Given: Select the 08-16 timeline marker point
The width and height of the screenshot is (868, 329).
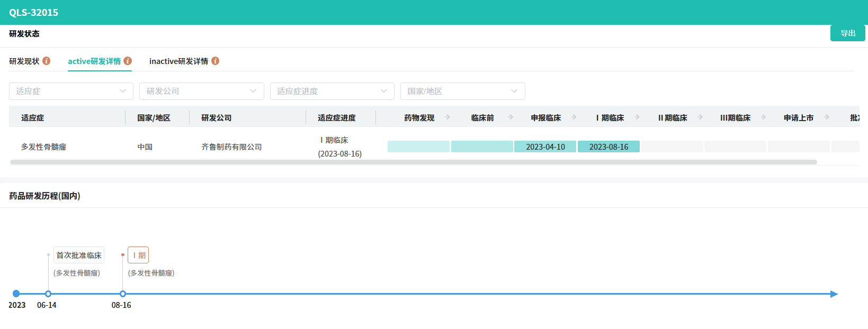Looking at the screenshot, I should click(123, 294).
